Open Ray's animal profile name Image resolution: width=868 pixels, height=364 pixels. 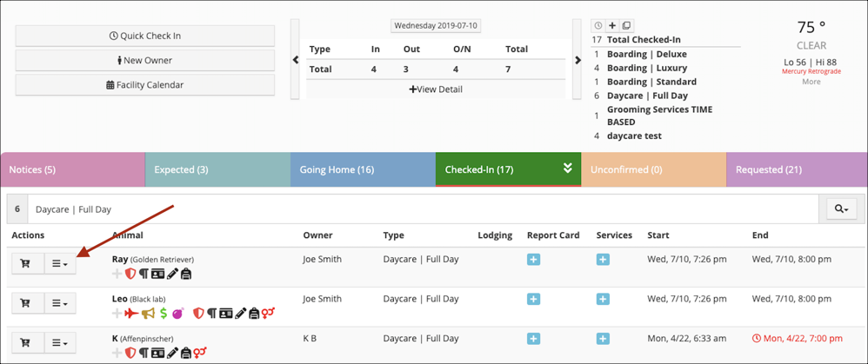pos(119,259)
